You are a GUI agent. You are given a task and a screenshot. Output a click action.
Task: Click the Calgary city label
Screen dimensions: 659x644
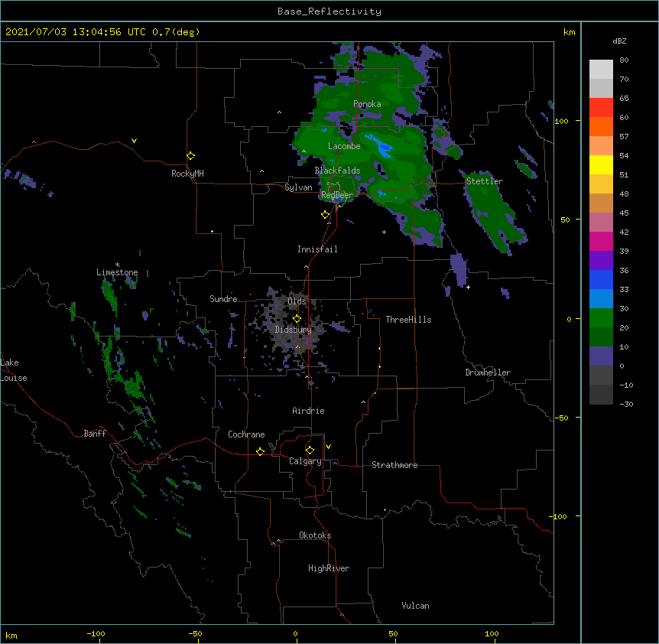(x=305, y=461)
